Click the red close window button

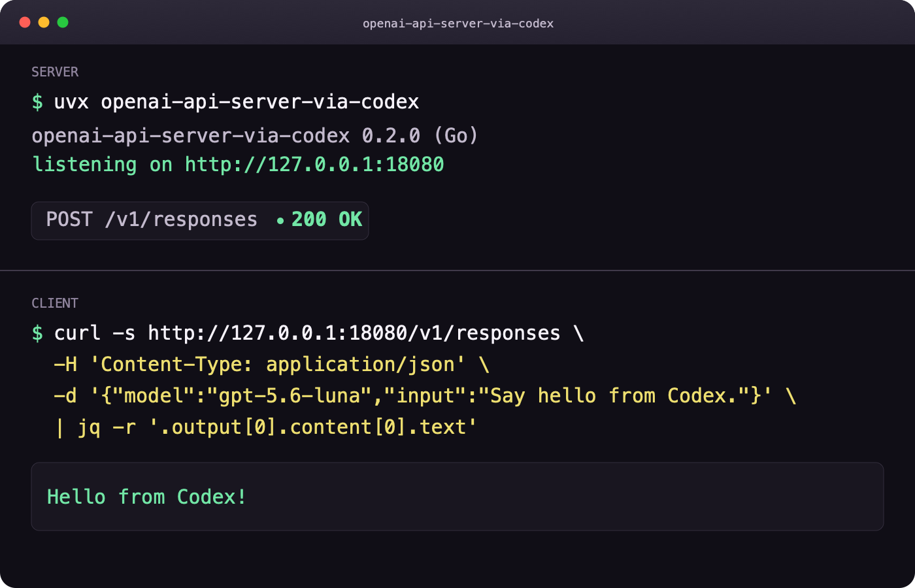(x=25, y=22)
